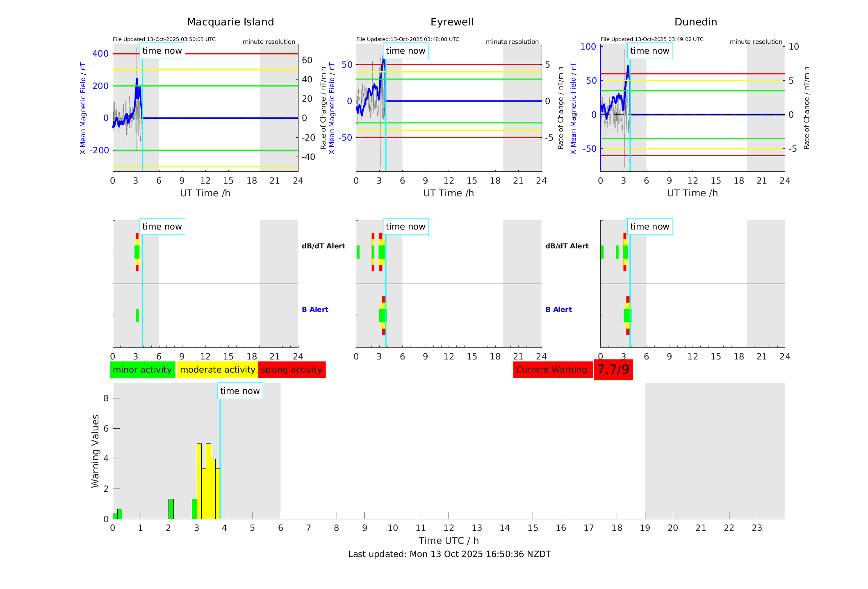Click time now label on Dunedin magnetic plot
The height and width of the screenshot is (589, 868).
pos(649,51)
